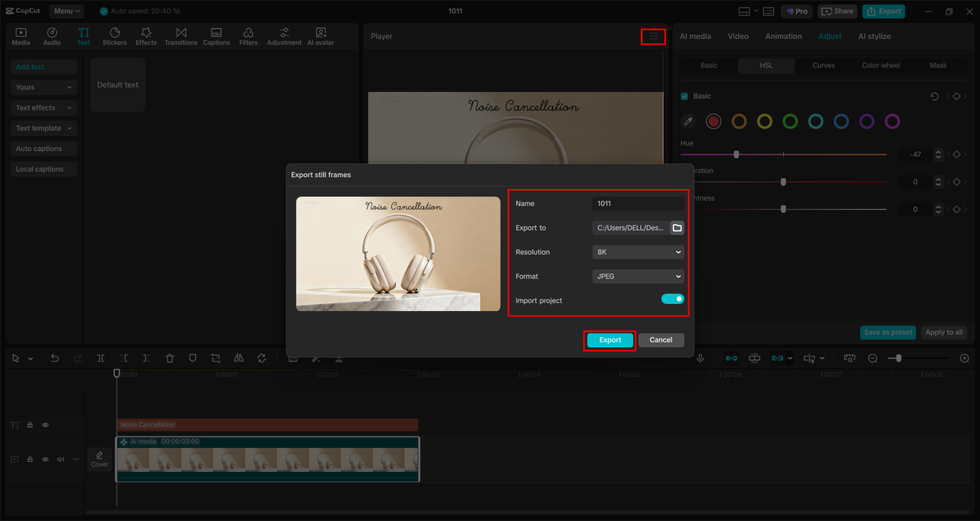Undo the last timeline action
The height and width of the screenshot is (521, 980).
coord(54,358)
